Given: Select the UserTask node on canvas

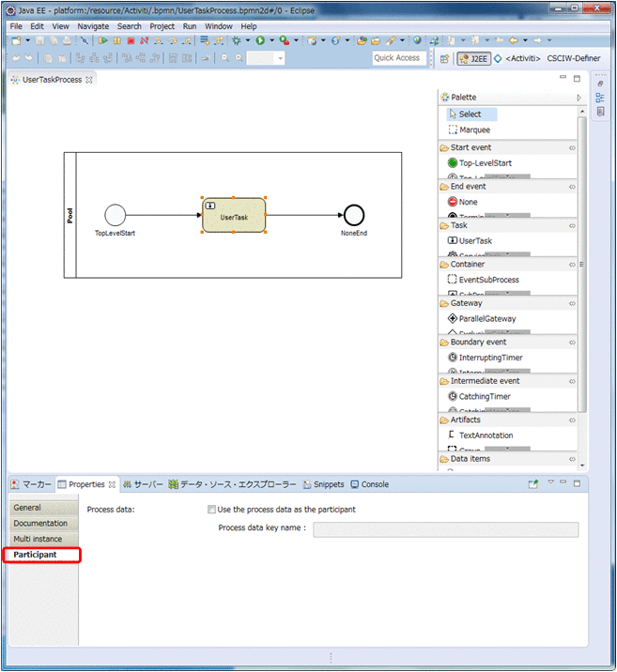Looking at the screenshot, I should 234,216.
